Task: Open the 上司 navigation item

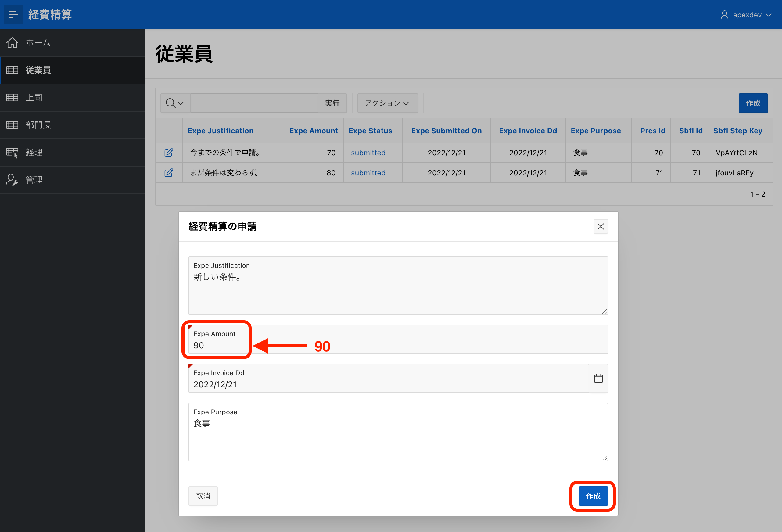Action: [34, 98]
